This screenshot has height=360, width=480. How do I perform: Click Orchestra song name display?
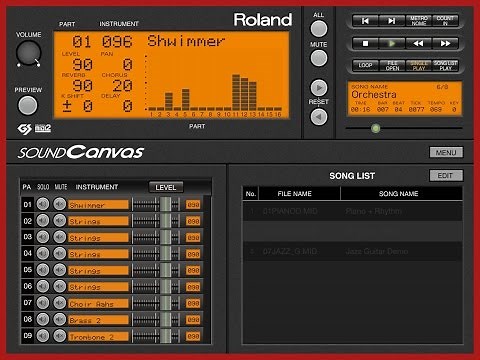[374, 94]
